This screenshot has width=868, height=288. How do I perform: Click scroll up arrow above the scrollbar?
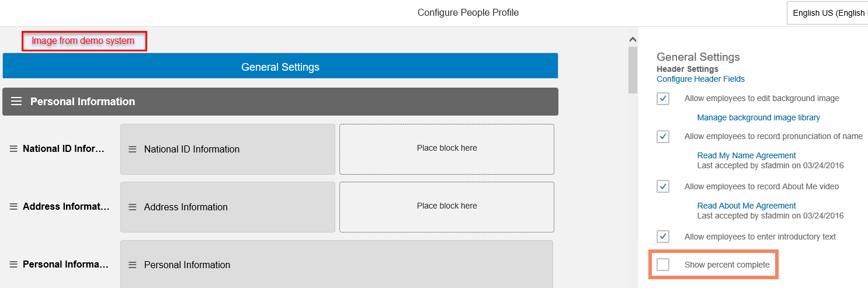(x=632, y=40)
